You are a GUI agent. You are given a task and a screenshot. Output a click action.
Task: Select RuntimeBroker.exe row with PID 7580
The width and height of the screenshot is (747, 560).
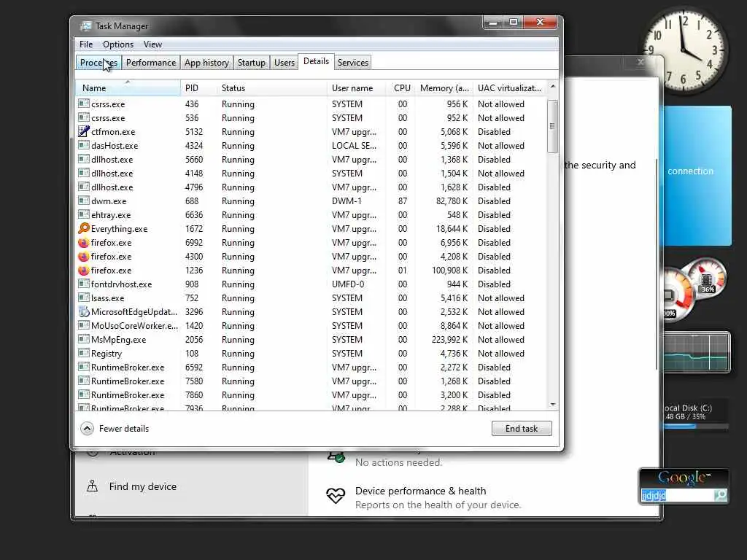(x=311, y=381)
